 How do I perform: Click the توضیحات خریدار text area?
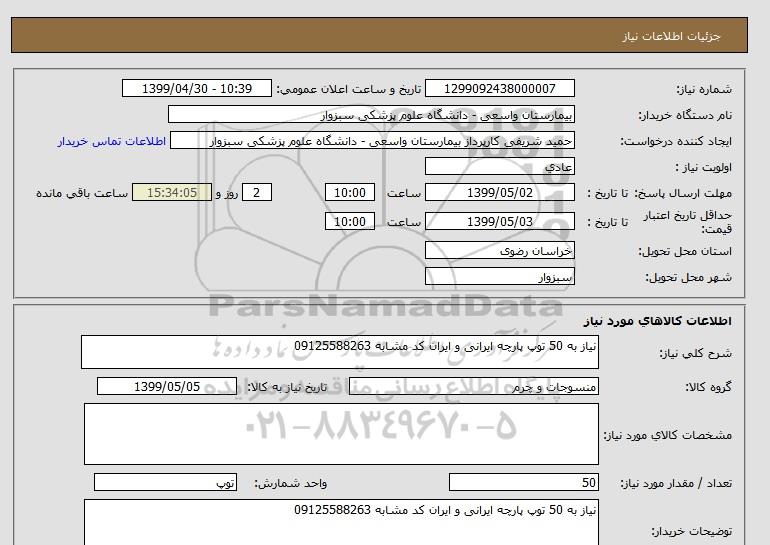coord(341,522)
